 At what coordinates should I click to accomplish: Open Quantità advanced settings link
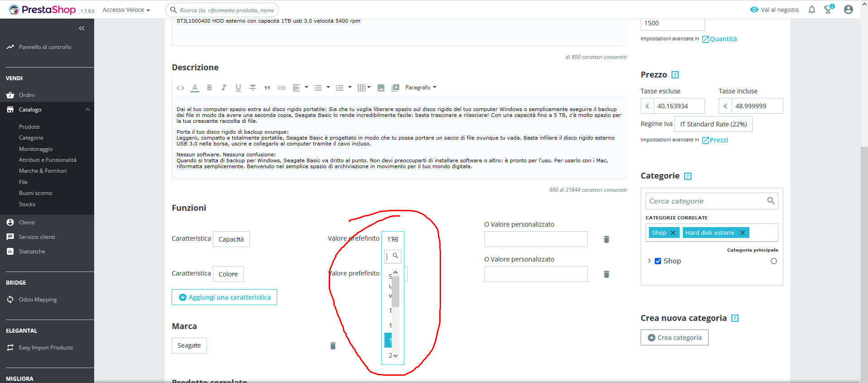[719, 39]
